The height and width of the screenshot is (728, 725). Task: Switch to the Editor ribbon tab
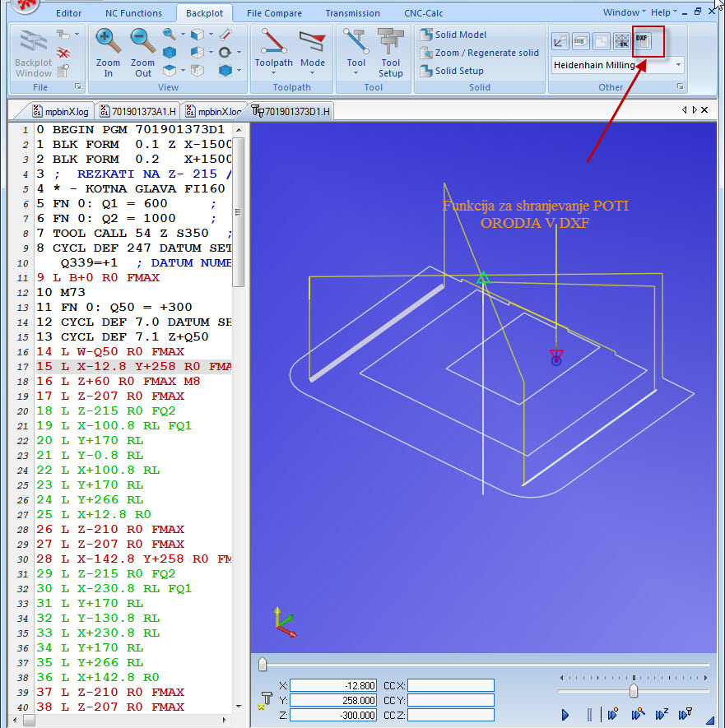[x=69, y=13]
